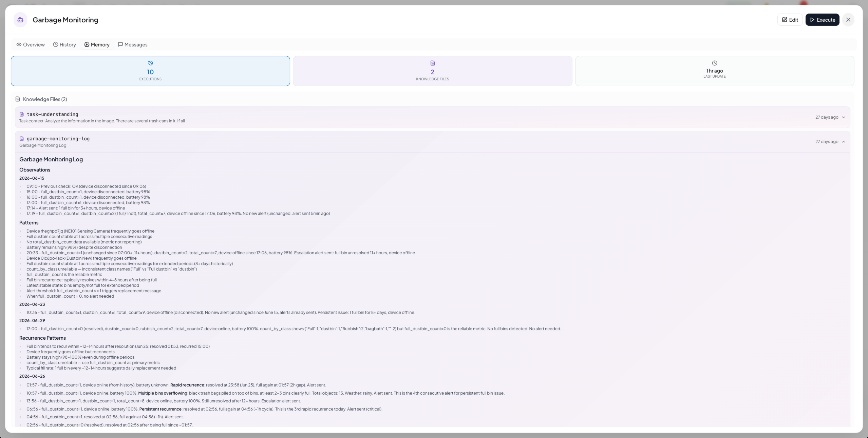Viewport: 868px width, 438px height.
Task: Click the Alert threshold pattern line
Action: click(x=94, y=291)
